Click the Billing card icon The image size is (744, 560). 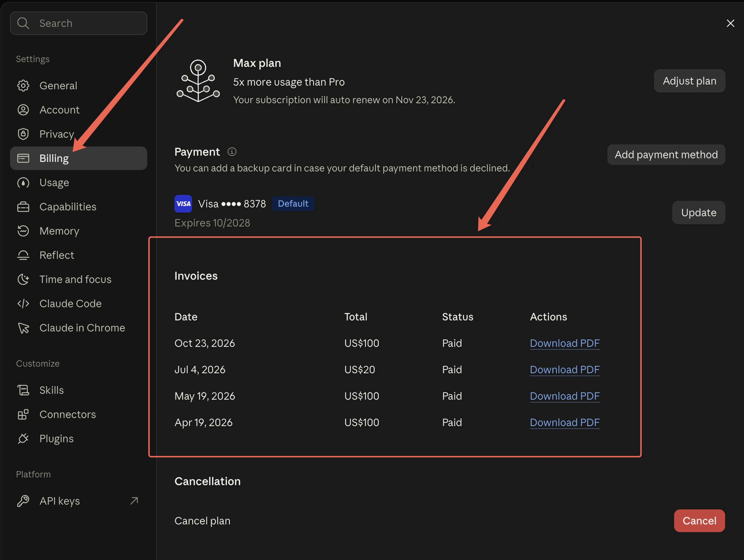pyautogui.click(x=23, y=159)
